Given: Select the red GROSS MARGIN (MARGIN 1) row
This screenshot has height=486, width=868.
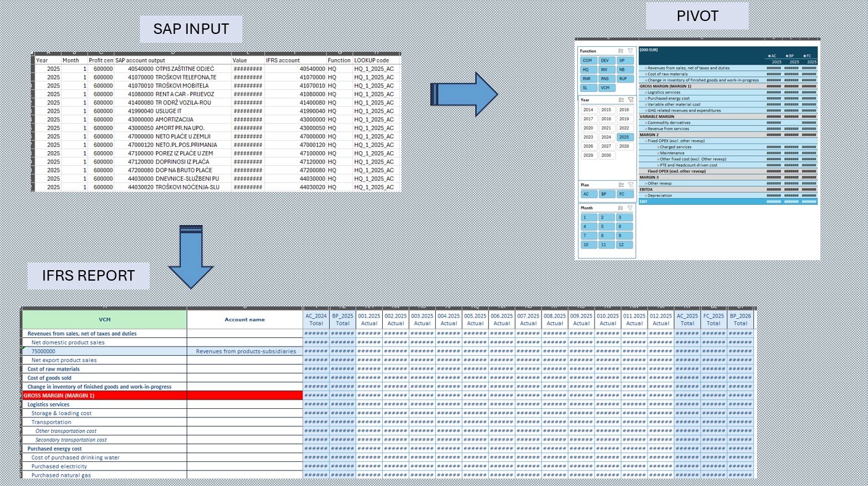Looking at the screenshot, I should (x=162, y=395).
